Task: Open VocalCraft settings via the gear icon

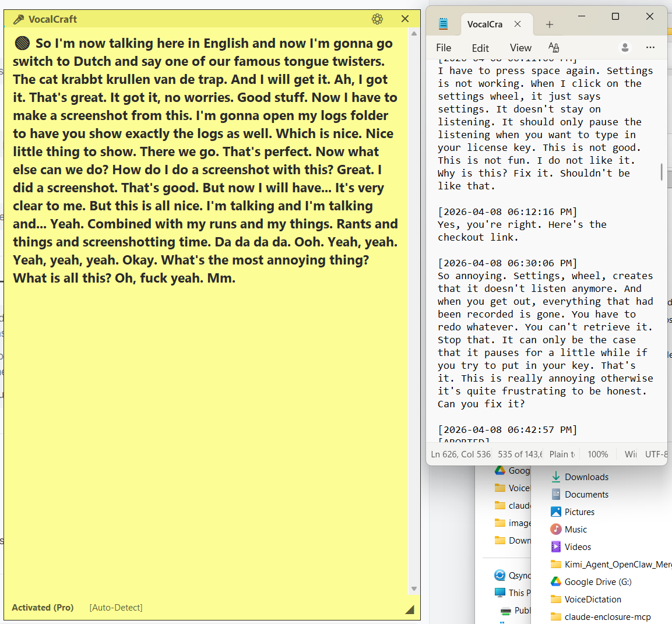Action: pyautogui.click(x=377, y=19)
